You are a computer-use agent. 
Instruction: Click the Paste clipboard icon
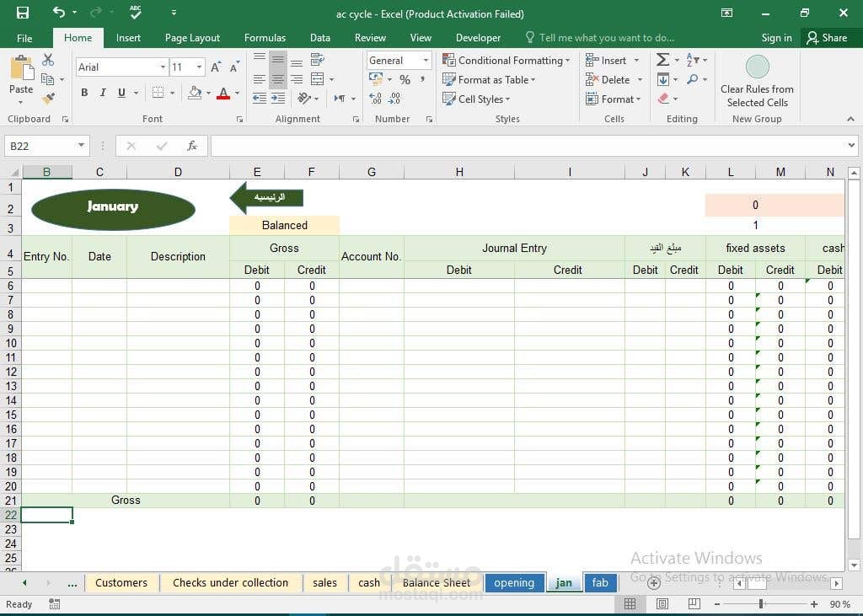pyautogui.click(x=21, y=68)
